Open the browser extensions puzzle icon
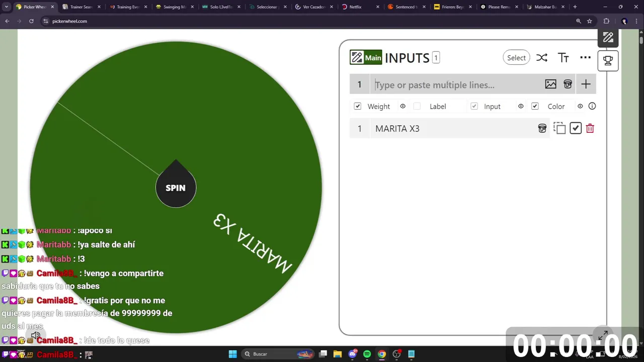This screenshot has width=644, height=362. pyautogui.click(x=606, y=21)
